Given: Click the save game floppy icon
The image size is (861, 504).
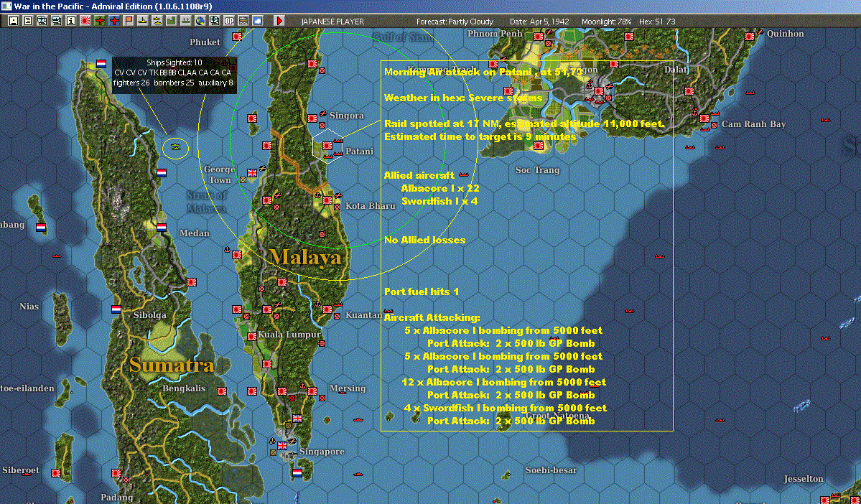Looking at the screenshot, I should point(13,21).
